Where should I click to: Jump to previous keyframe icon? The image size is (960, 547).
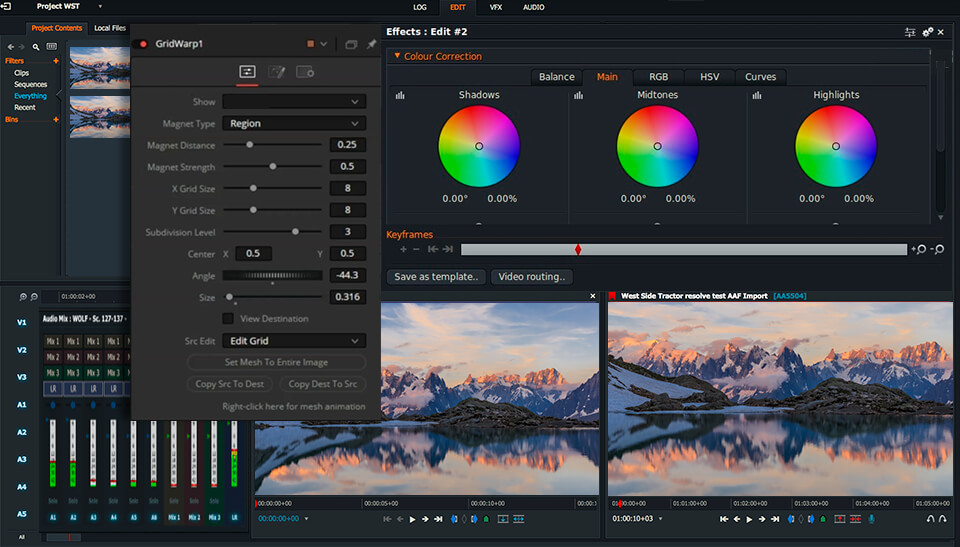(x=433, y=249)
